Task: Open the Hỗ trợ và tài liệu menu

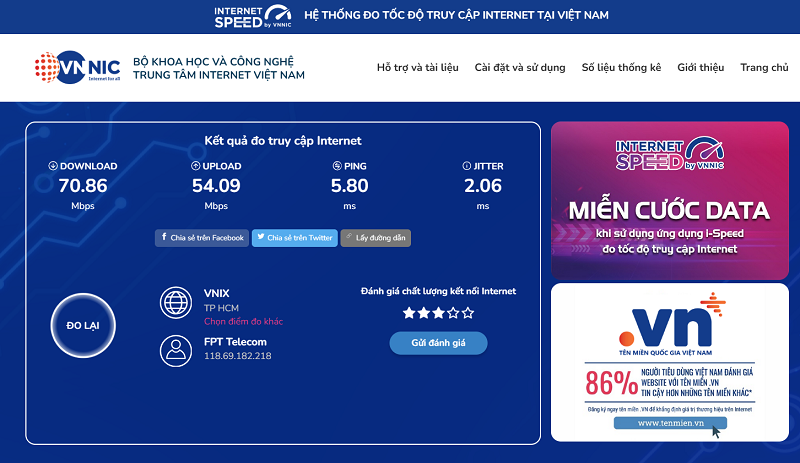Action: [417, 67]
